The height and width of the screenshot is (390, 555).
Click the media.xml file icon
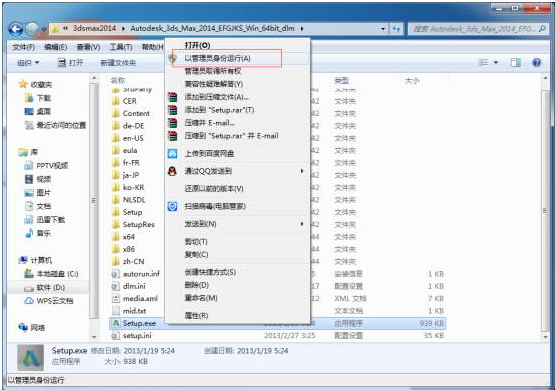(x=116, y=298)
